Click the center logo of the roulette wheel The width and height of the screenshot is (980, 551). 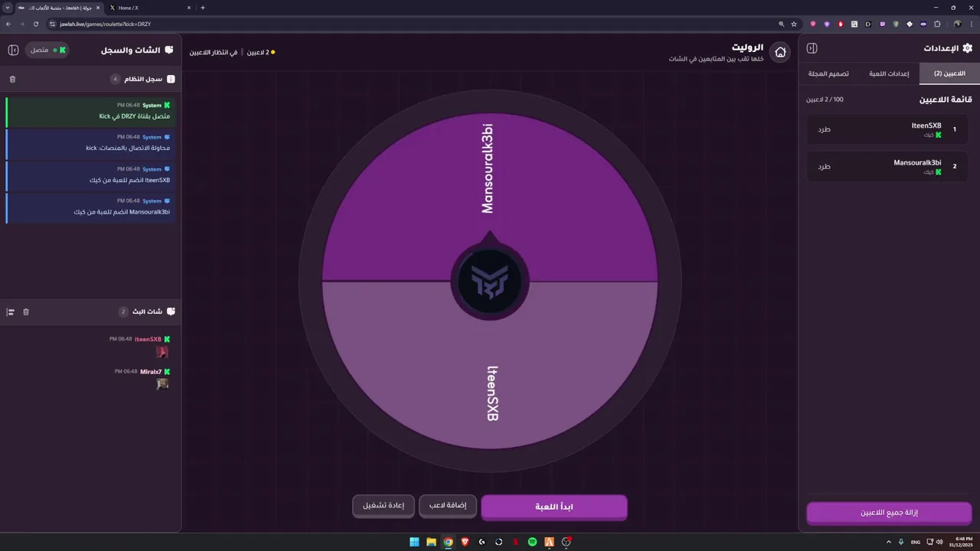pos(490,282)
